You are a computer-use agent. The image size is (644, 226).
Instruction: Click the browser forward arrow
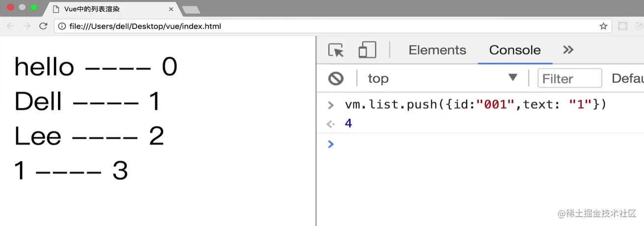point(27,26)
